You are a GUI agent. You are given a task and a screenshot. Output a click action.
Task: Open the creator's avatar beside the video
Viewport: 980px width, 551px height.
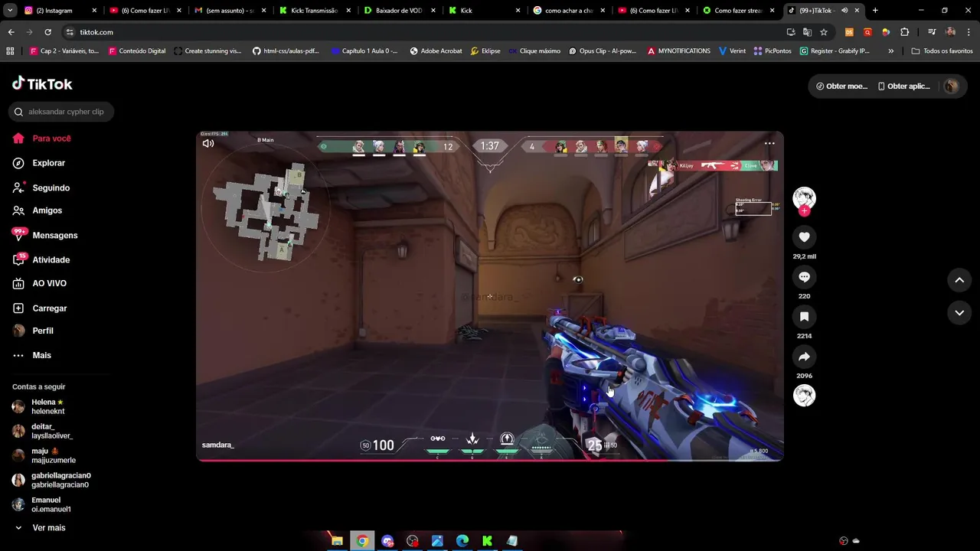[x=804, y=198]
